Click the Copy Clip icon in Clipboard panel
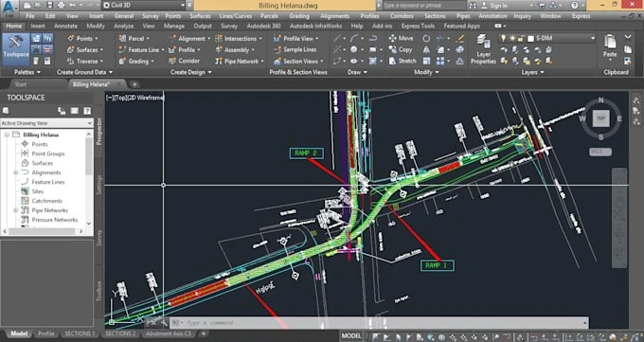The height and width of the screenshot is (342, 644). click(628, 49)
